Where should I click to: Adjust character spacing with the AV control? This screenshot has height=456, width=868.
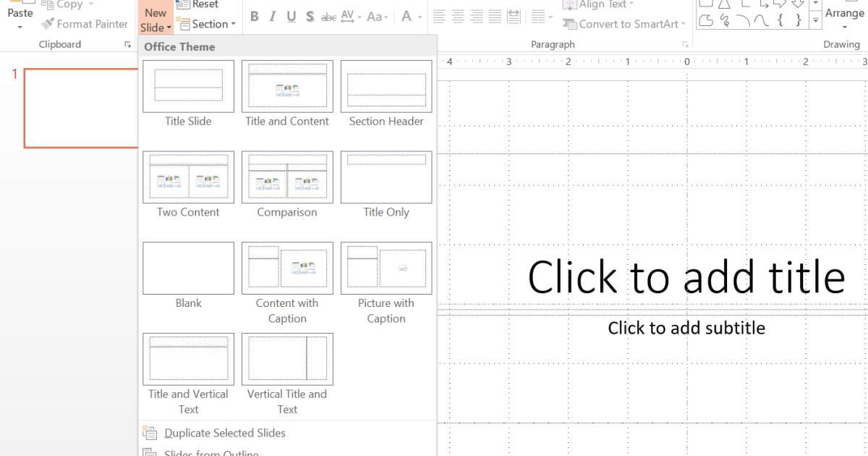(349, 16)
